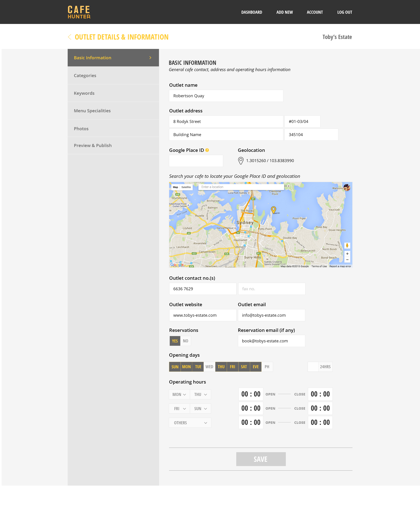Click LOG OUT in top navigation
420x511 pixels.
coord(344,12)
